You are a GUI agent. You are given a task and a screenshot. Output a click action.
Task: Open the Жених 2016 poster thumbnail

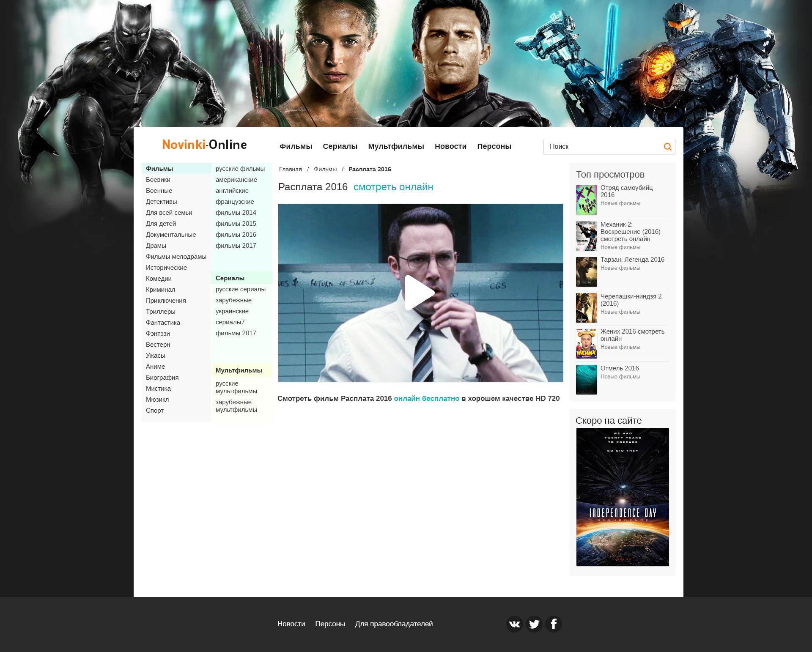click(x=586, y=344)
